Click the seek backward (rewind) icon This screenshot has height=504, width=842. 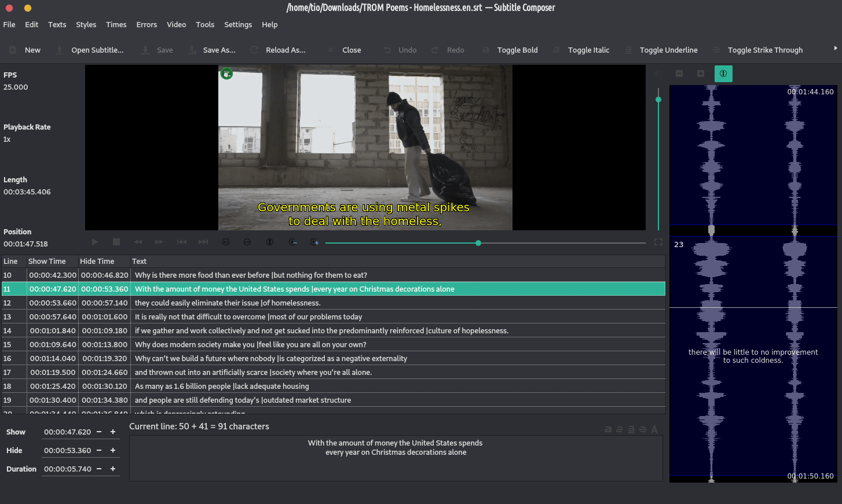click(x=138, y=242)
